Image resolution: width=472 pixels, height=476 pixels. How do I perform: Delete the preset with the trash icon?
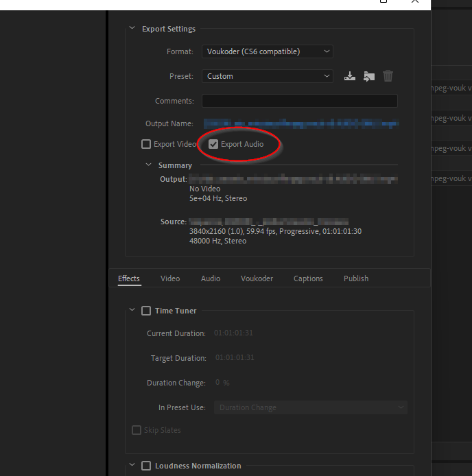tap(388, 76)
